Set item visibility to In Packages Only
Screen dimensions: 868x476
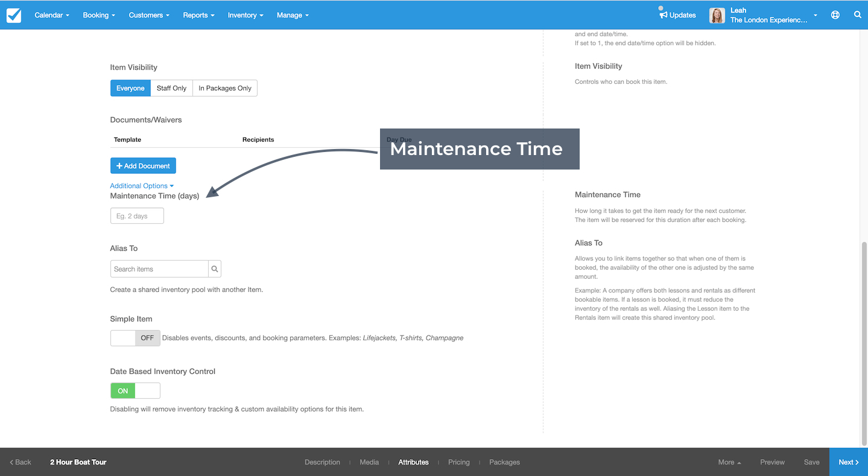225,88
